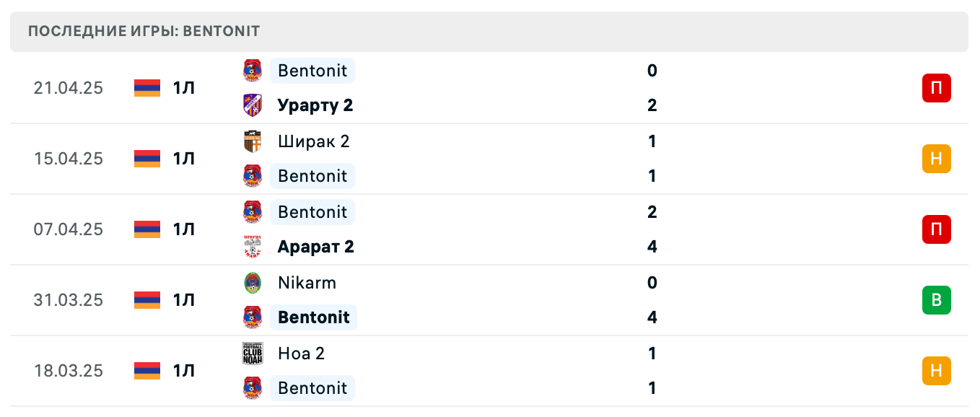Viewport: 980px width, 417px height.
Task: Click orange draw badge for 15.04.25 match
Action: (x=936, y=159)
